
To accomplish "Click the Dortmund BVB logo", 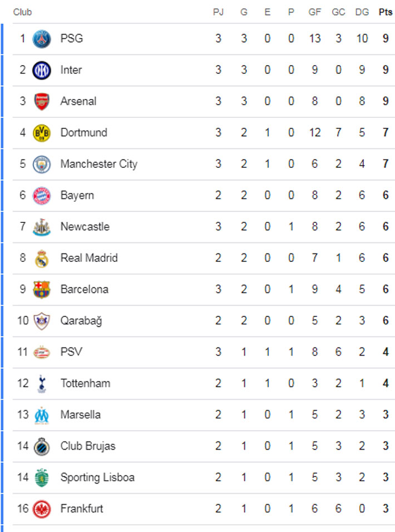I will pos(42,133).
